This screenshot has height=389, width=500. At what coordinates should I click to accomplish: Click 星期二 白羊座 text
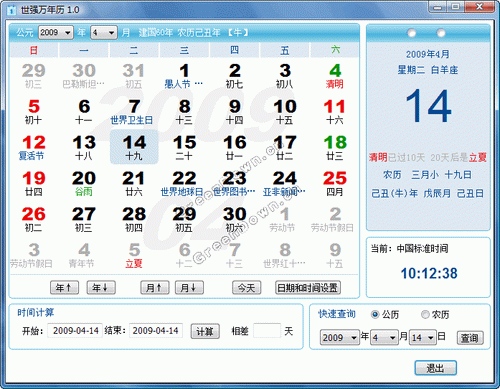click(428, 70)
